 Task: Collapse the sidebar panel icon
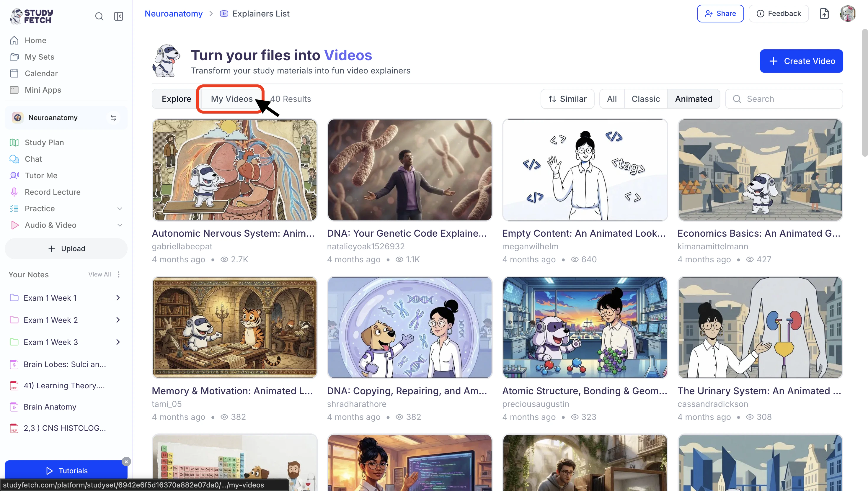point(118,16)
